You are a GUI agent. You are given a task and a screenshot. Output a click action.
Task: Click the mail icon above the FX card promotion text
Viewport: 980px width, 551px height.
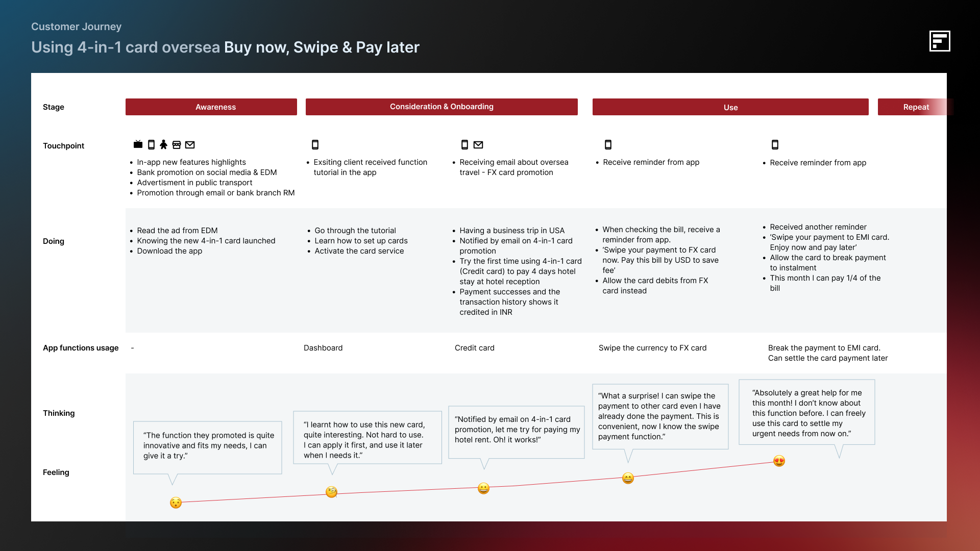pos(478,145)
